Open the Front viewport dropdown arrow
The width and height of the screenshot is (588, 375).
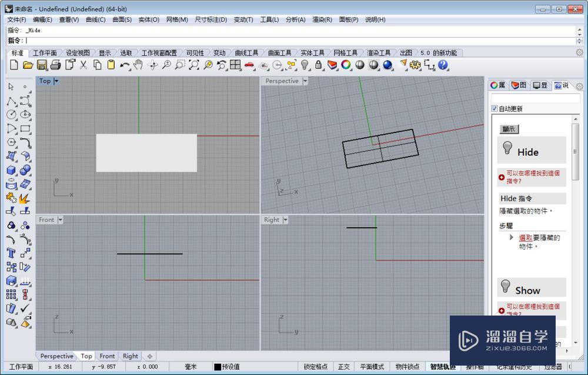[x=60, y=220]
